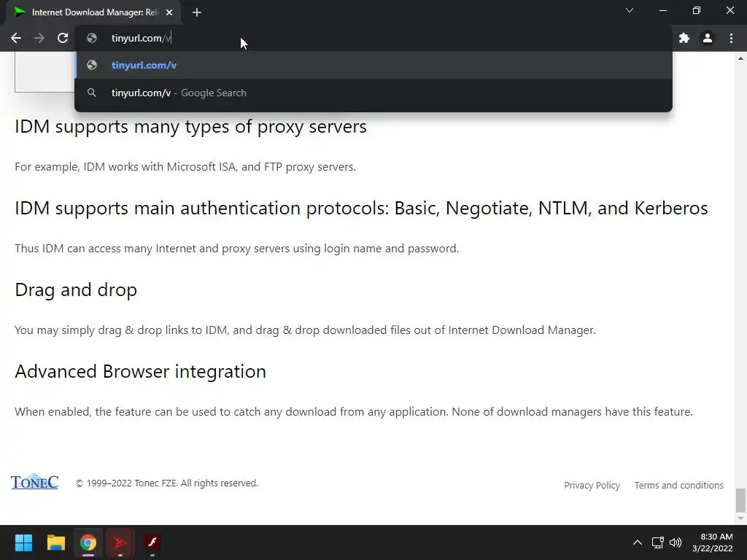
Task: Click the globe icon beside the suggestion
Action: point(92,65)
